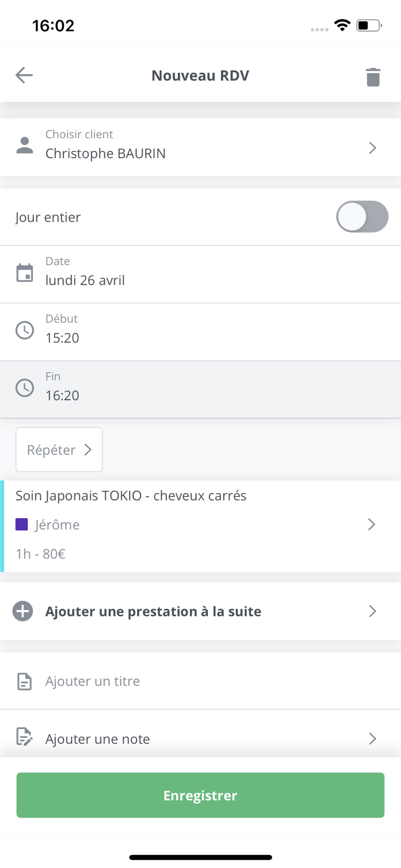Screen dimensions: 401x868
Task: Open the Répéter options
Action: pos(59,450)
